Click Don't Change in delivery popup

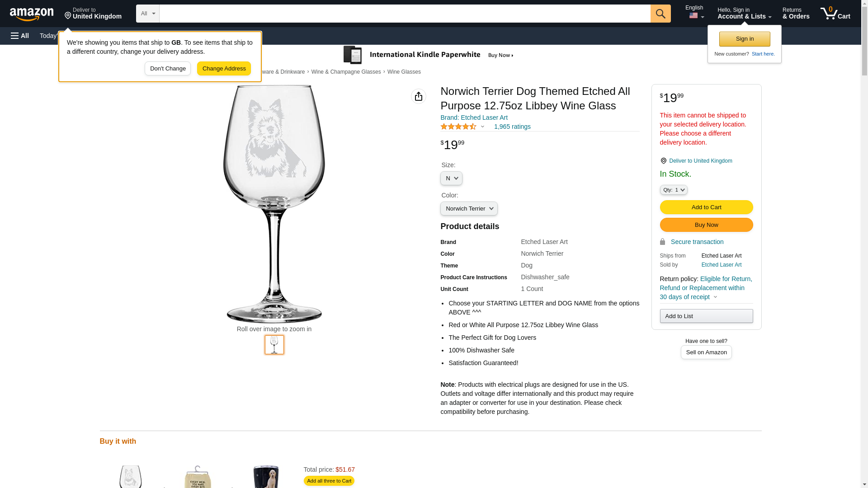tap(168, 69)
